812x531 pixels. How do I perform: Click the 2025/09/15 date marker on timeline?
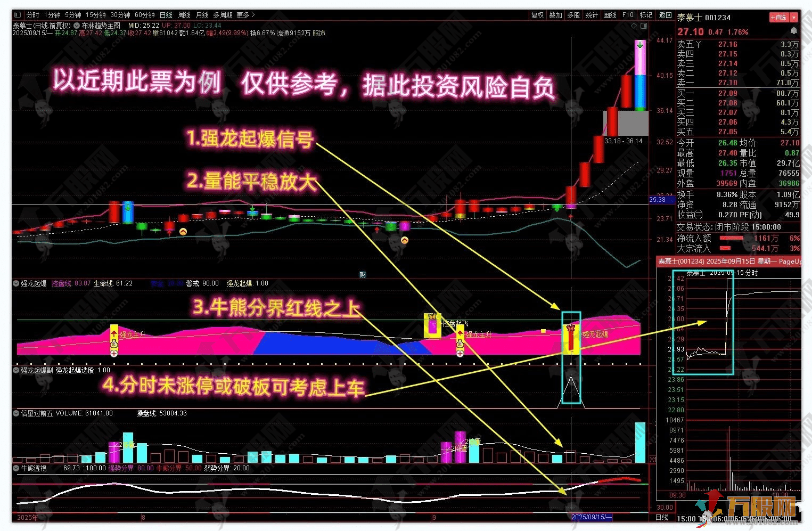(x=591, y=517)
